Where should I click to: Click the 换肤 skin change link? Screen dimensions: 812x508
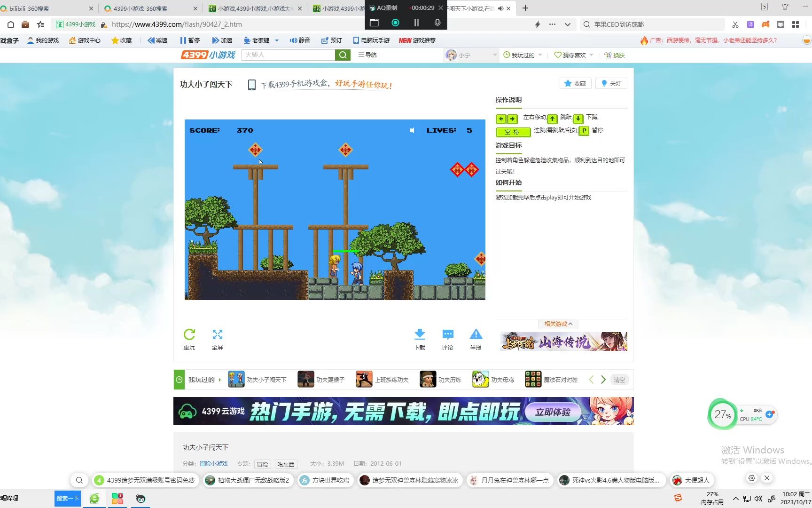coord(615,55)
